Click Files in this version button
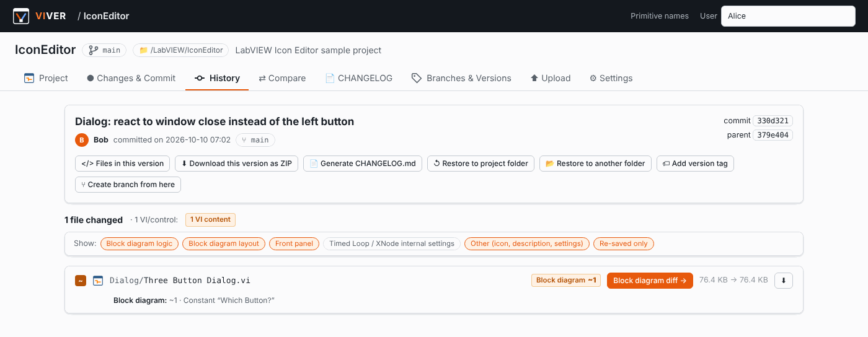Screen dimensions: 868x337 (123, 164)
